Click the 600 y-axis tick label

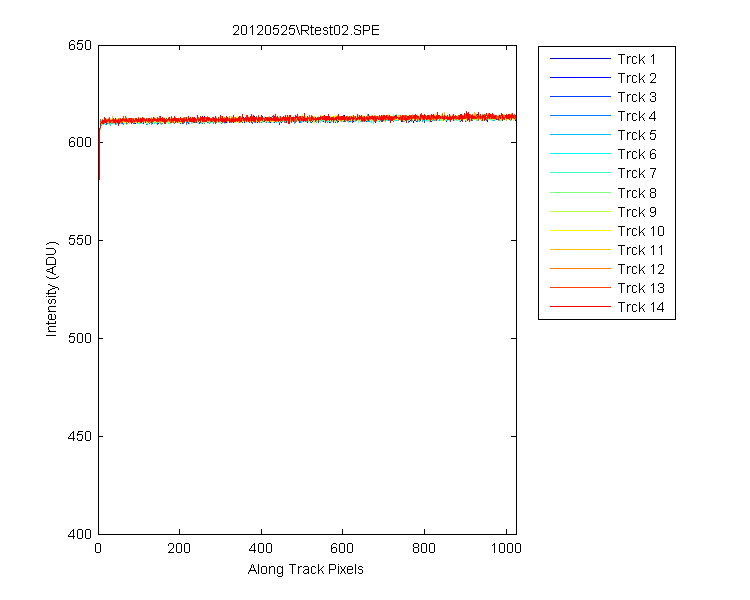click(80, 143)
